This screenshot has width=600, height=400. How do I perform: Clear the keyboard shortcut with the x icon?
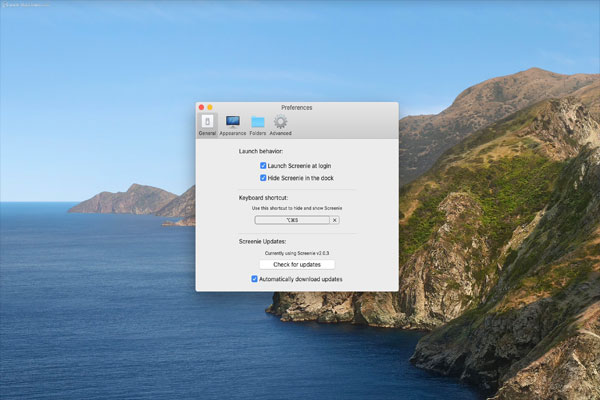[x=335, y=220]
